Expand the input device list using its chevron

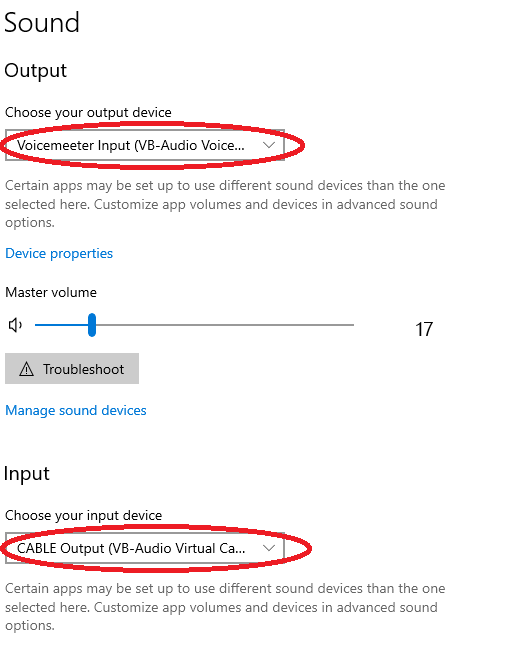269,548
